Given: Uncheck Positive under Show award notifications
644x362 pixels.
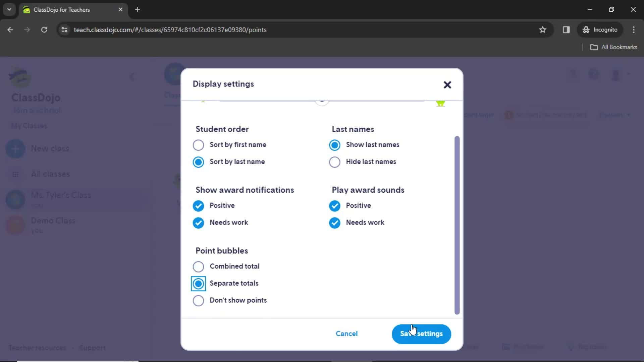Looking at the screenshot, I should (x=198, y=206).
